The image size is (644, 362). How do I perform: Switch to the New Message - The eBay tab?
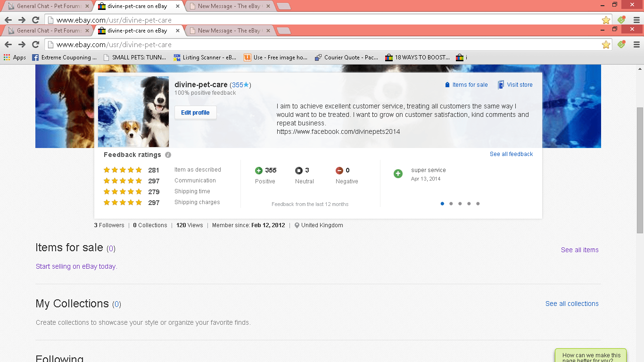click(229, 30)
